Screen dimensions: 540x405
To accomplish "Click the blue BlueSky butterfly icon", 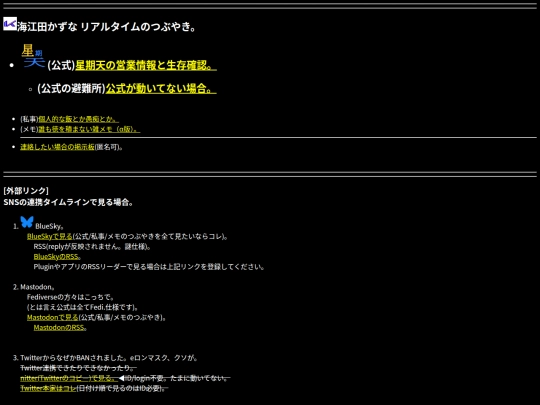I will point(27,222).
